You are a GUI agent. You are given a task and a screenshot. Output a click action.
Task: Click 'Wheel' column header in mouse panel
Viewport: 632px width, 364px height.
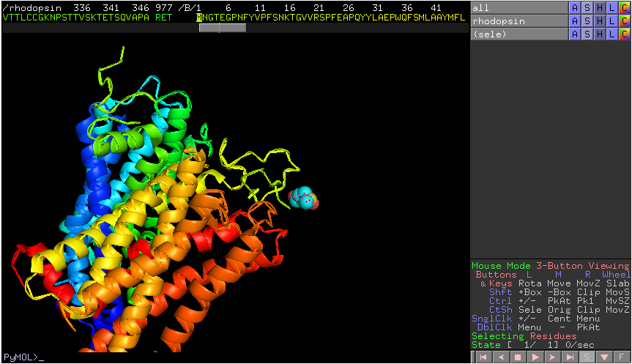coord(615,275)
